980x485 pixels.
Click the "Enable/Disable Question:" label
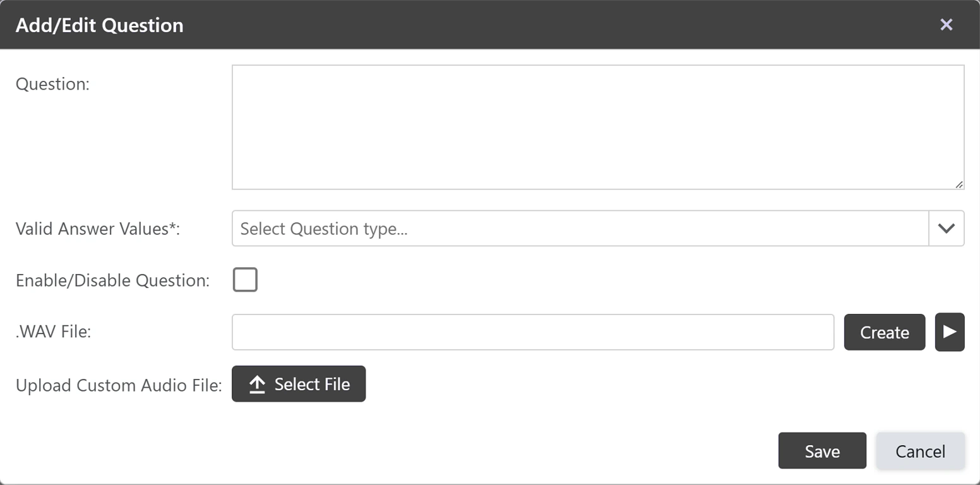112,280
